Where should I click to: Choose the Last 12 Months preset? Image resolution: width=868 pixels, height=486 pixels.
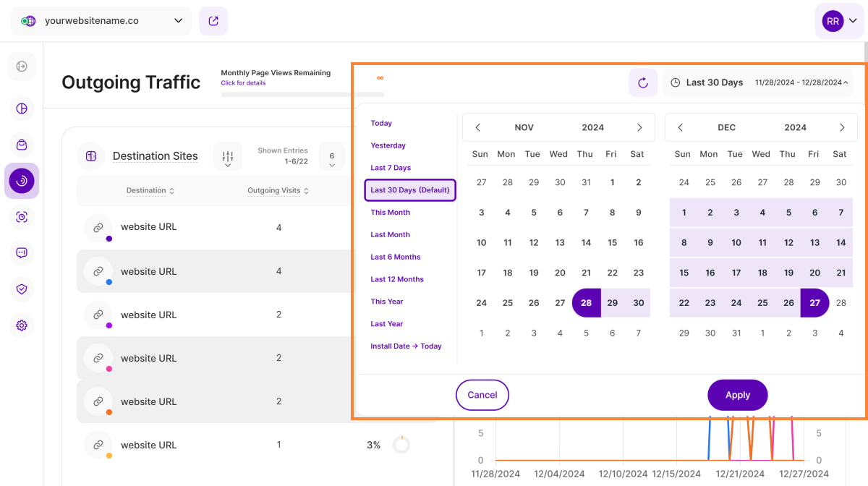(x=397, y=279)
